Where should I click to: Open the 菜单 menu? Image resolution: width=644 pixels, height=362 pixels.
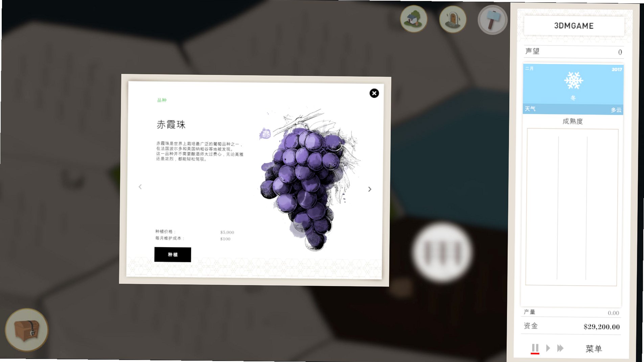coord(594,348)
